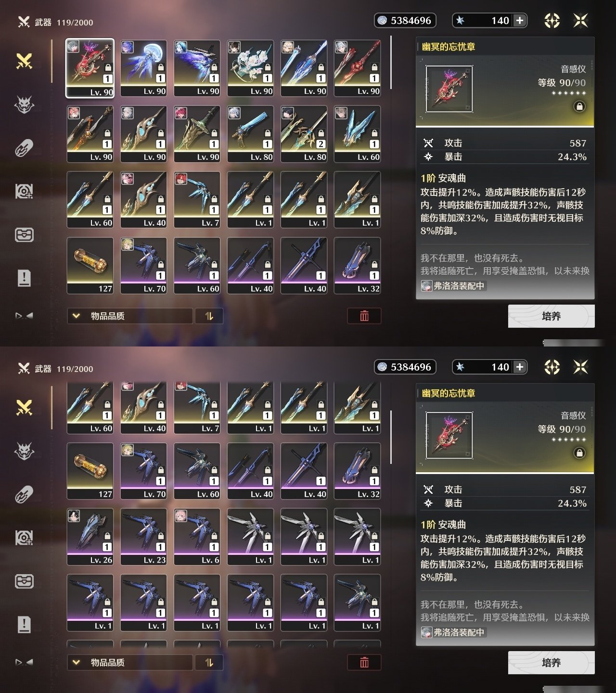The height and width of the screenshot is (693, 616).
Task: Open the target icon at top right
Action: coord(552,21)
